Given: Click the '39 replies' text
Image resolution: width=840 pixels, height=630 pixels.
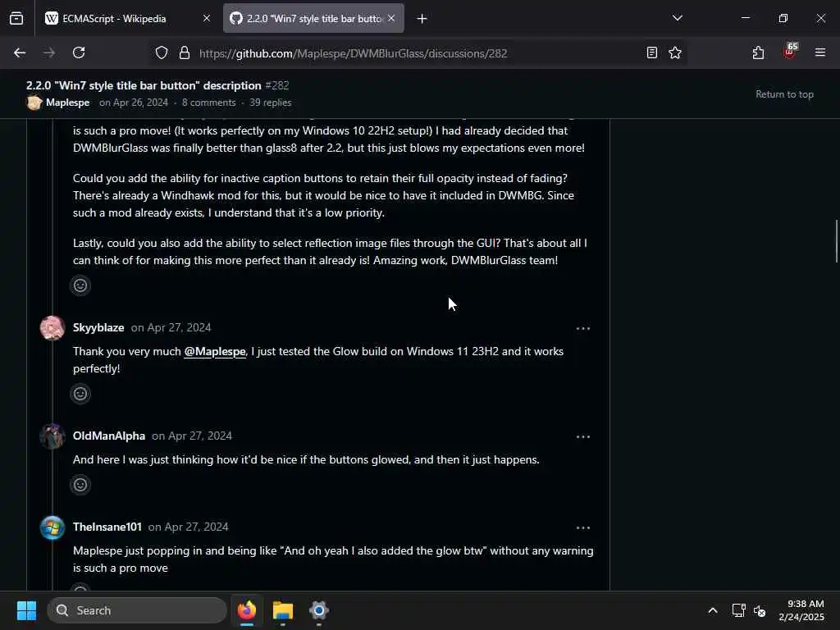Looking at the screenshot, I should point(271,103).
